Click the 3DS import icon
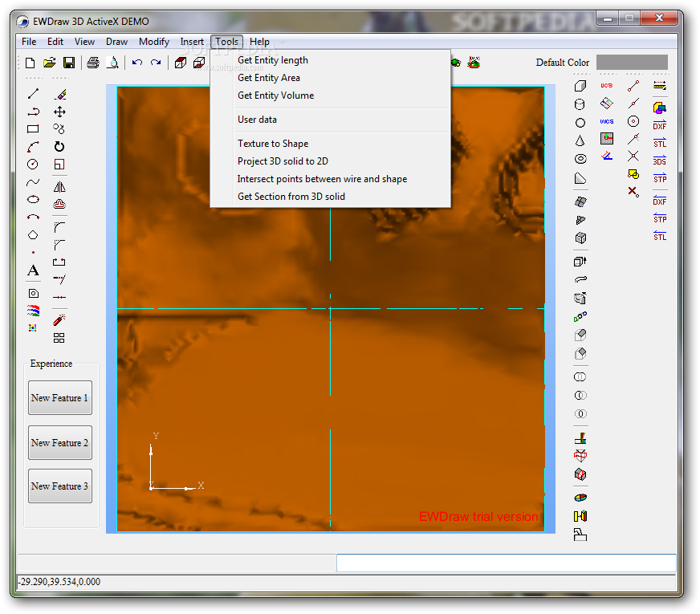This screenshot has height=614, width=700. (x=659, y=161)
